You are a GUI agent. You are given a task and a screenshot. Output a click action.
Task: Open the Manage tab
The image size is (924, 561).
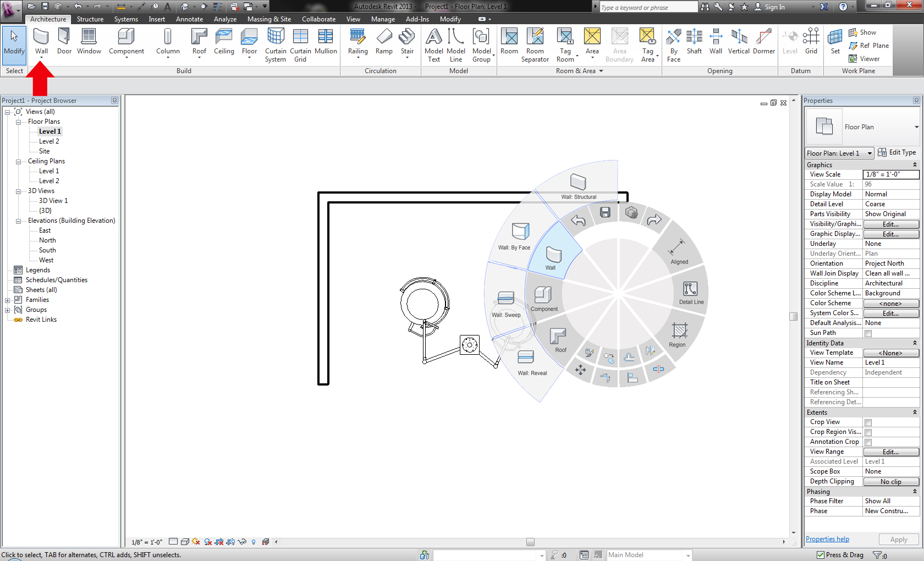[383, 19]
